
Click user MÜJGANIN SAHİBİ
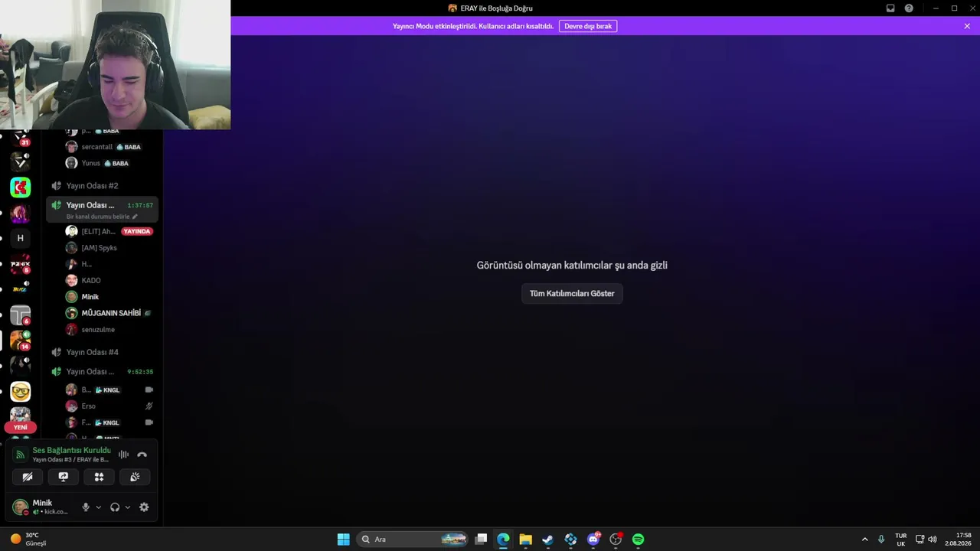click(111, 313)
